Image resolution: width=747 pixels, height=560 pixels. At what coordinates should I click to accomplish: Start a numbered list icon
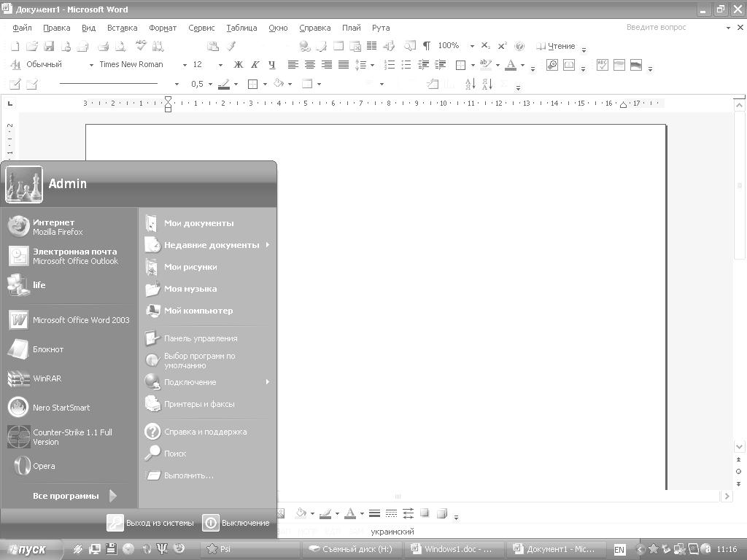pos(390,65)
